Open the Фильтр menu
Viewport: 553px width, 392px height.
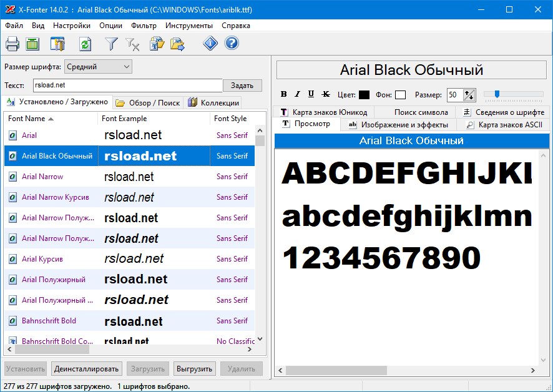144,26
